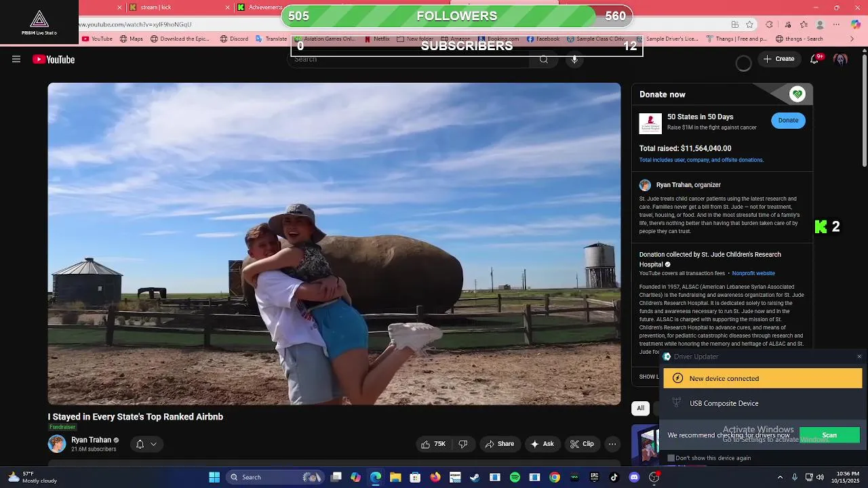This screenshot has height=488, width=868.
Task: Select the All filter chip
Action: (640, 408)
